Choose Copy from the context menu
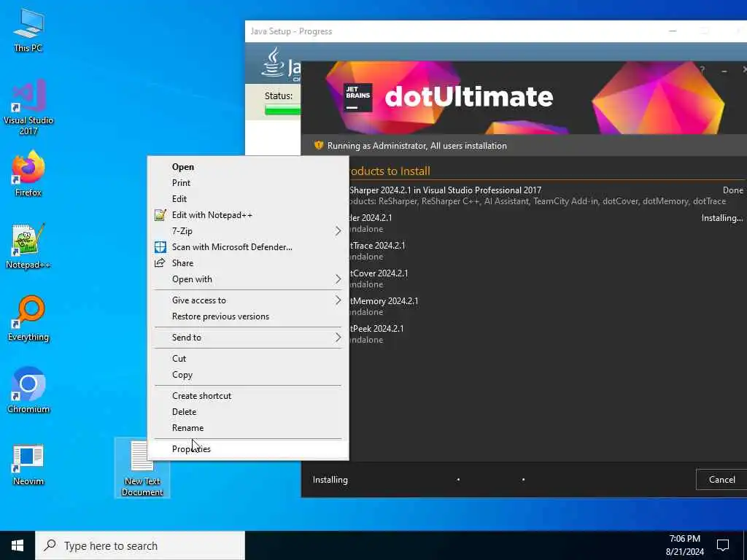 [x=248, y=375]
